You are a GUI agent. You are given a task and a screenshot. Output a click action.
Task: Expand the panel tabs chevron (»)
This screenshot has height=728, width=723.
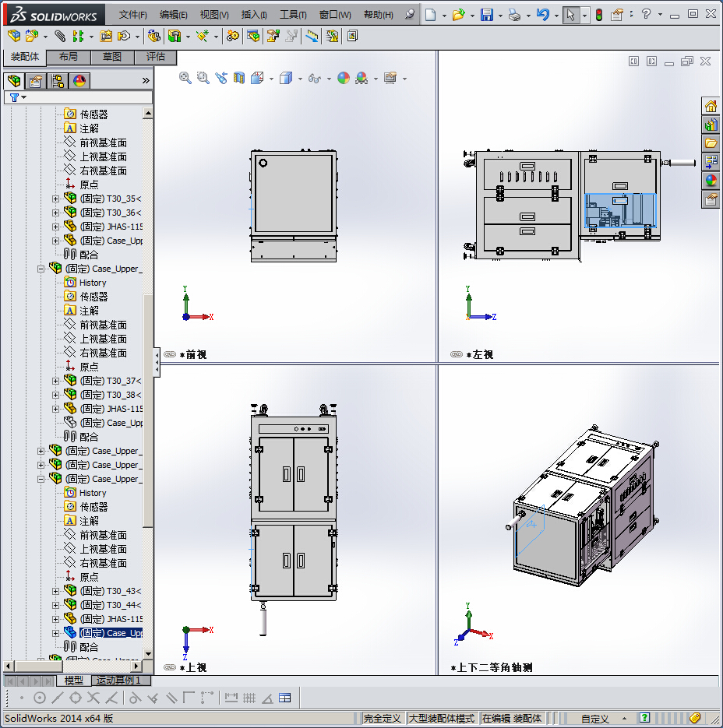click(x=146, y=81)
